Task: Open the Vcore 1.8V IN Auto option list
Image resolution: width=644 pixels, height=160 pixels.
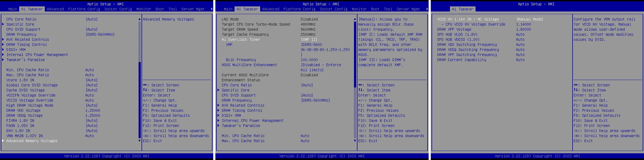Action: 91,80
